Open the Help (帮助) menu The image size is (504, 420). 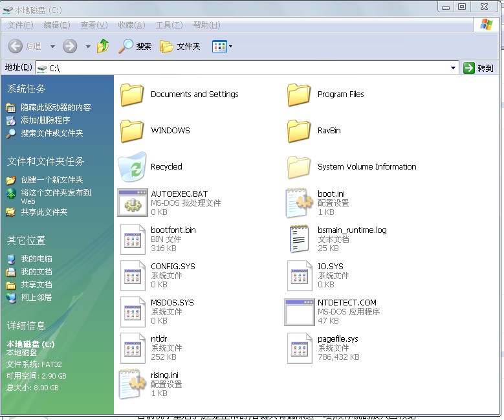(x=206, y=25)
